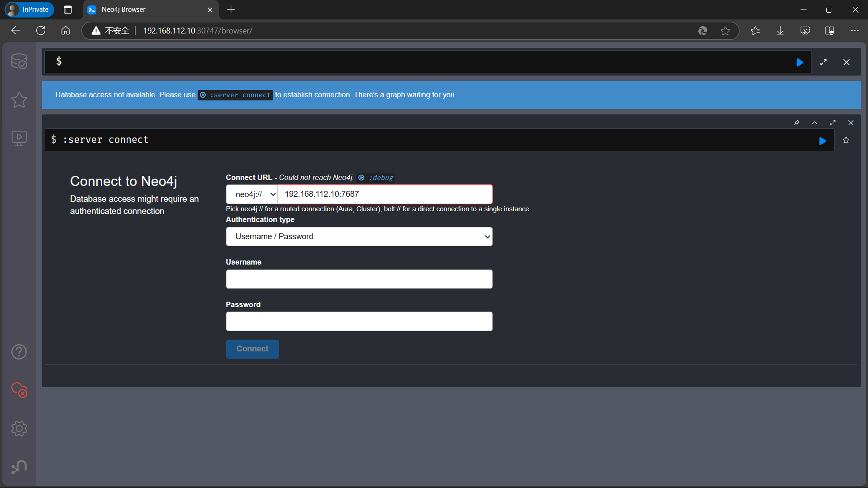Click the :debug link

376,178
